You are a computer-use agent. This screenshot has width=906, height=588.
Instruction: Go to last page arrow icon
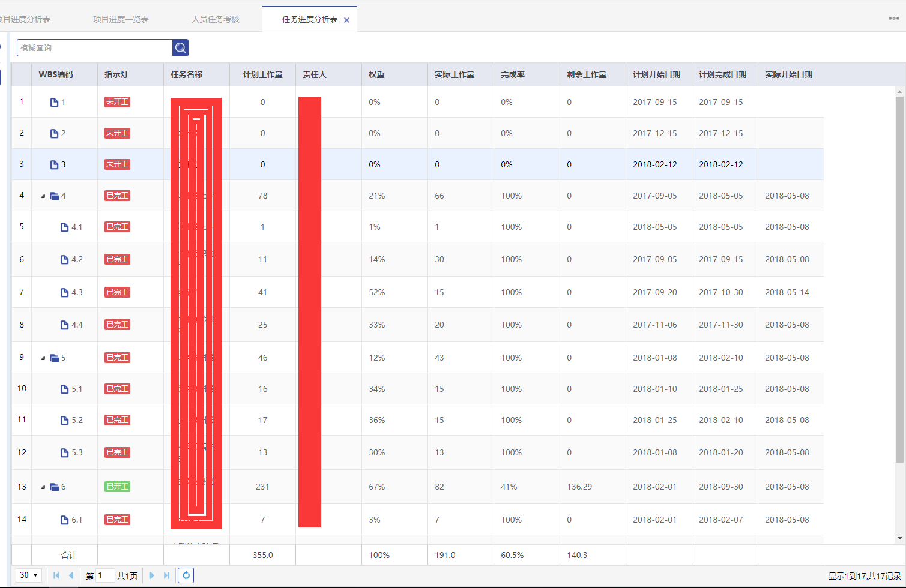(166, 575)
